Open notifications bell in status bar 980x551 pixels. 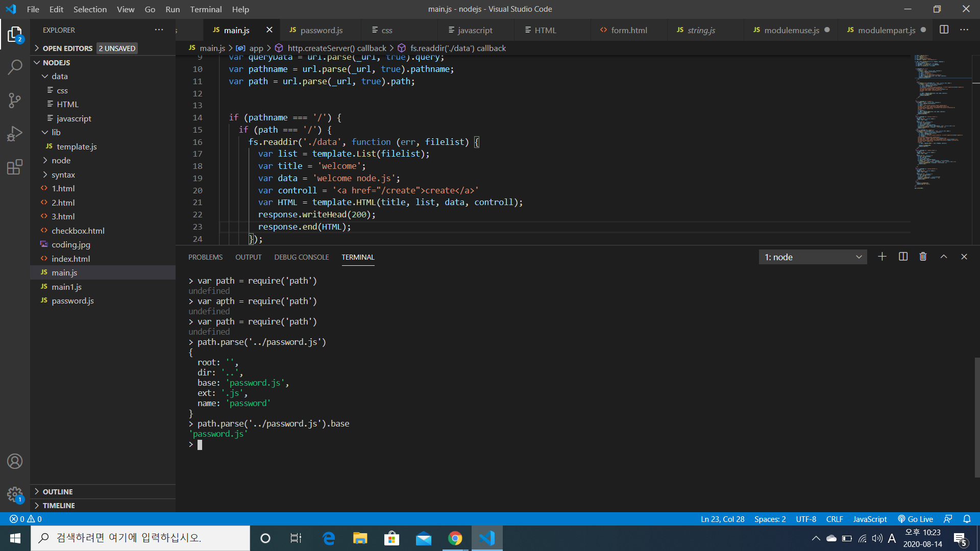pyautogui.click(x=967, y=519)
